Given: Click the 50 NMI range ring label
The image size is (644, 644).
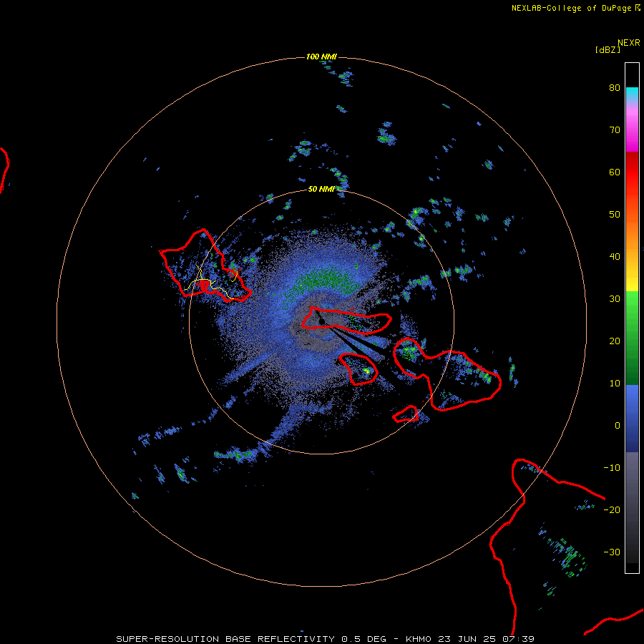Looking at the screenshot, I should click(321, 189).
